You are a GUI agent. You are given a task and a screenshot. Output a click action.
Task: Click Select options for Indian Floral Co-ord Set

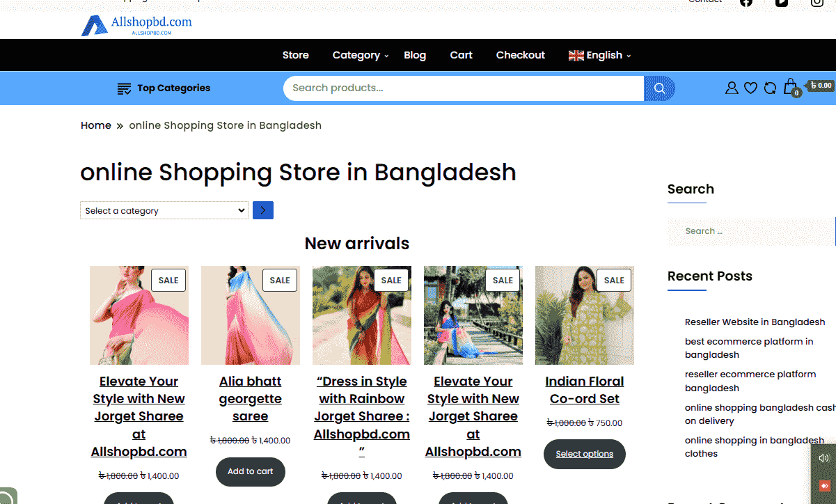[585, 454]
